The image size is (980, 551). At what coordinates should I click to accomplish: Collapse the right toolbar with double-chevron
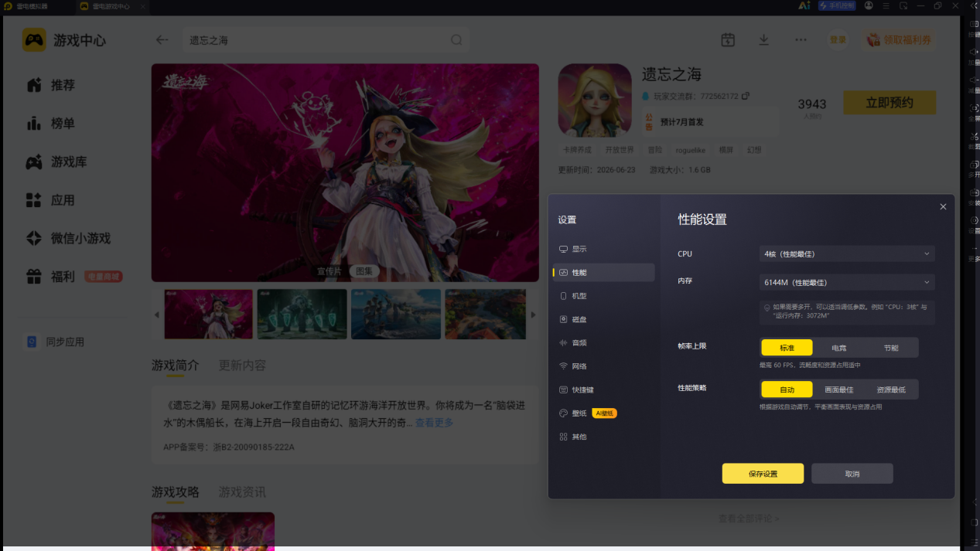click(x=974, y=5)
